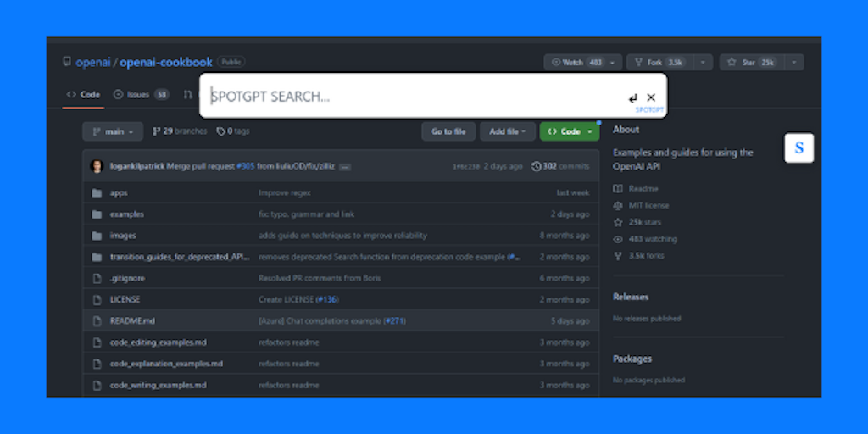
Task: Click the images folder icon
Action: pos(97,236)
